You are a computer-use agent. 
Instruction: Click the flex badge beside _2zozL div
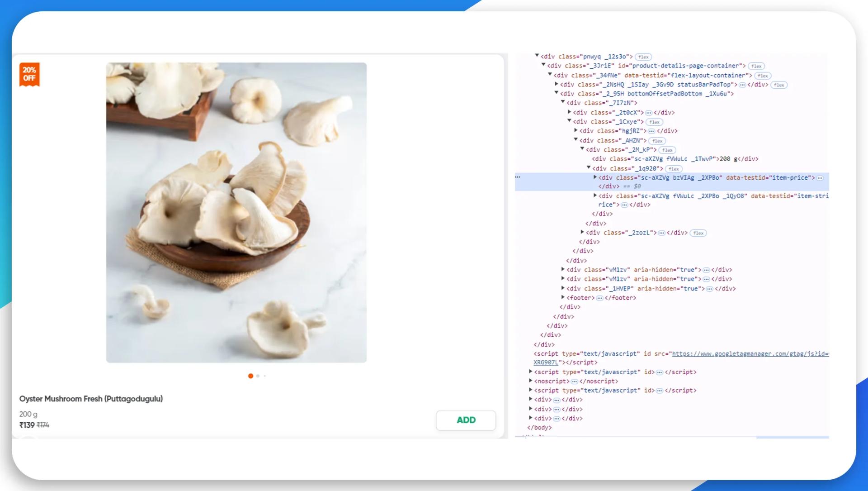[698, 233]
